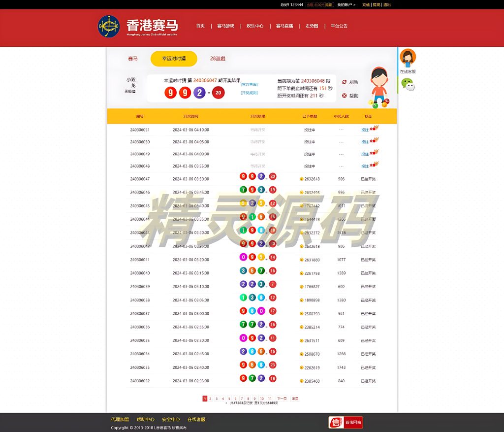This screenshot has height=432, width=504.
Task: Switch to the 28遊戲 tab
Action: 218,59
